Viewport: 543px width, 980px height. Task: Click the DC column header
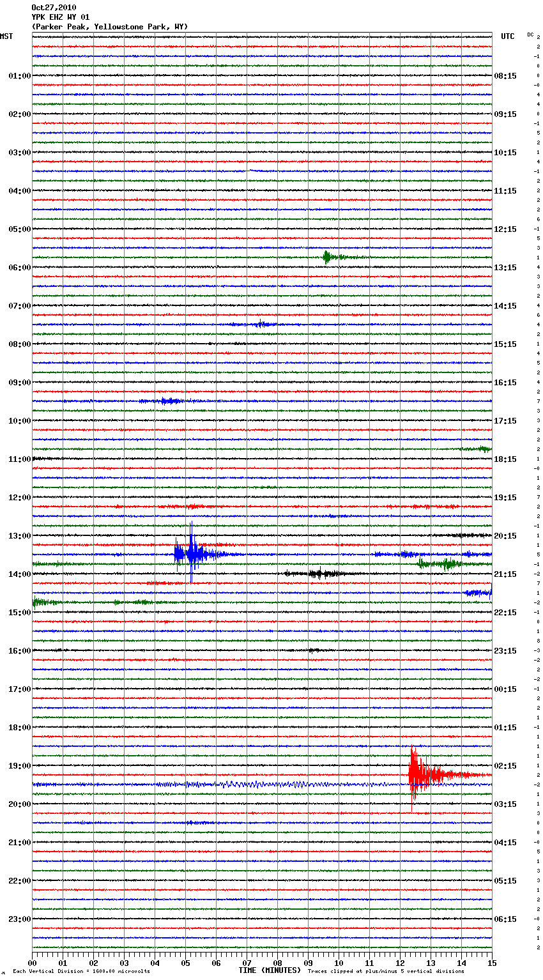pos(530,34)
